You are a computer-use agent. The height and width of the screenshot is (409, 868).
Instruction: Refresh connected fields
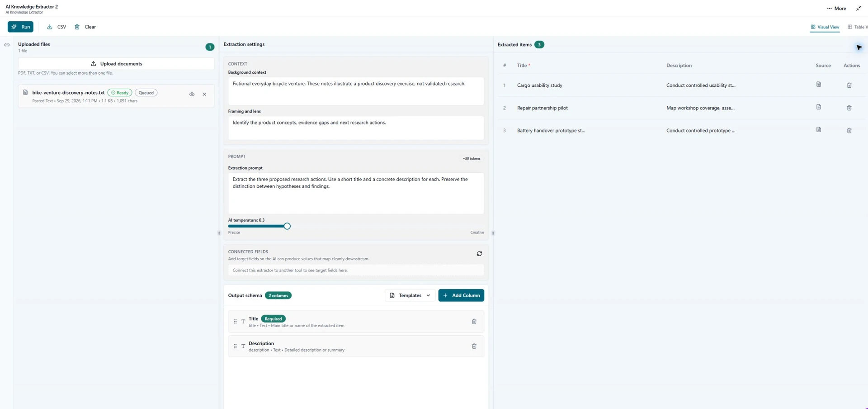479,254
